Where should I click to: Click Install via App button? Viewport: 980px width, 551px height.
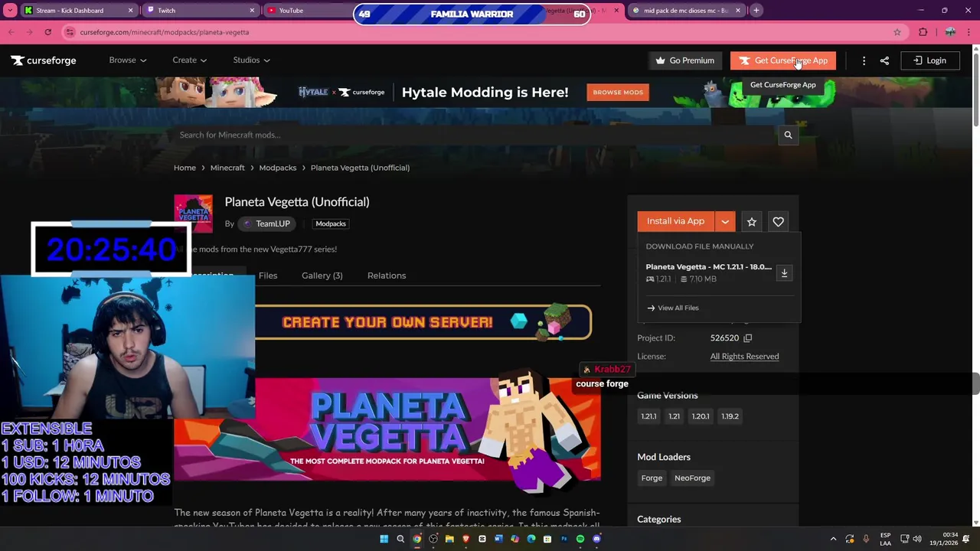675,221
